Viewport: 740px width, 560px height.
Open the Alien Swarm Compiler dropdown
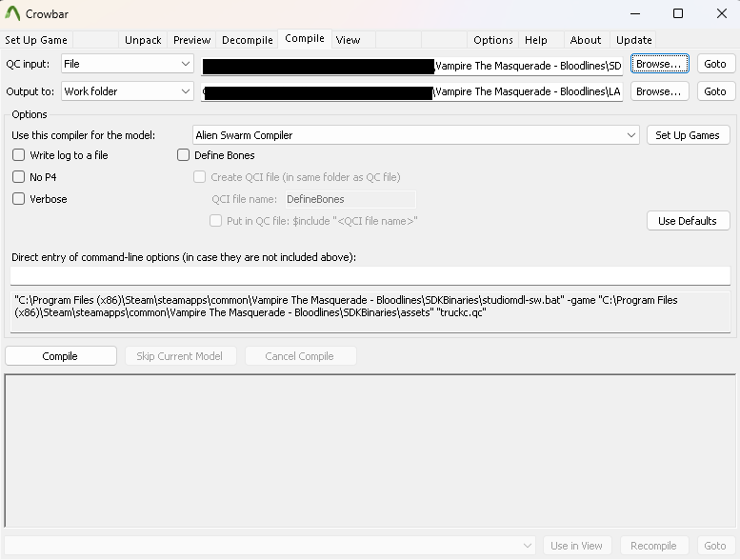coord(416,135)
